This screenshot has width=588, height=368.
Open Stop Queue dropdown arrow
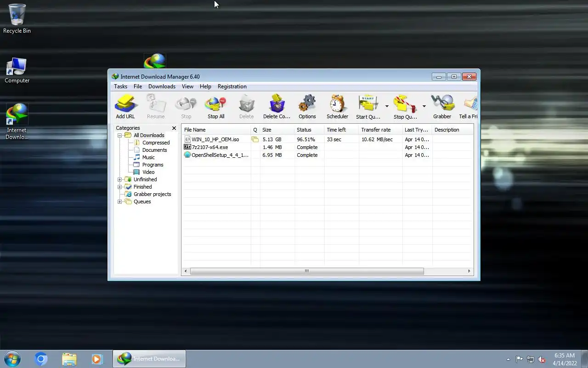(x=424, y=106)
